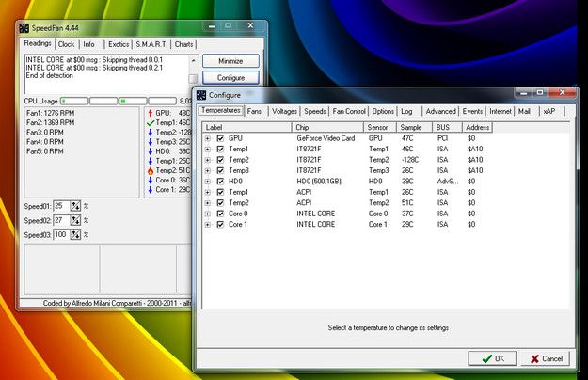Image resolution: width=588 pixels, height=380 pixels.
Task: Uncheck the Temp1 ACPI checkbox
Action: (220, 192)
